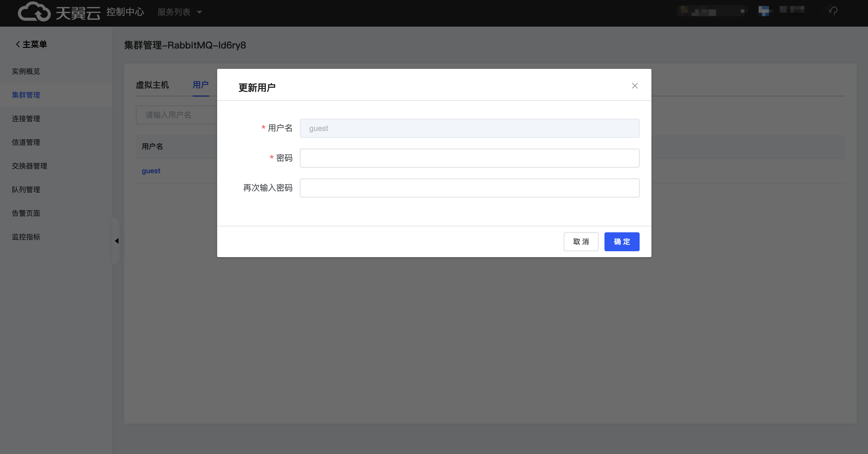Click the guest user link
This screenshot has height=454, width=868.
pos(151,171)
